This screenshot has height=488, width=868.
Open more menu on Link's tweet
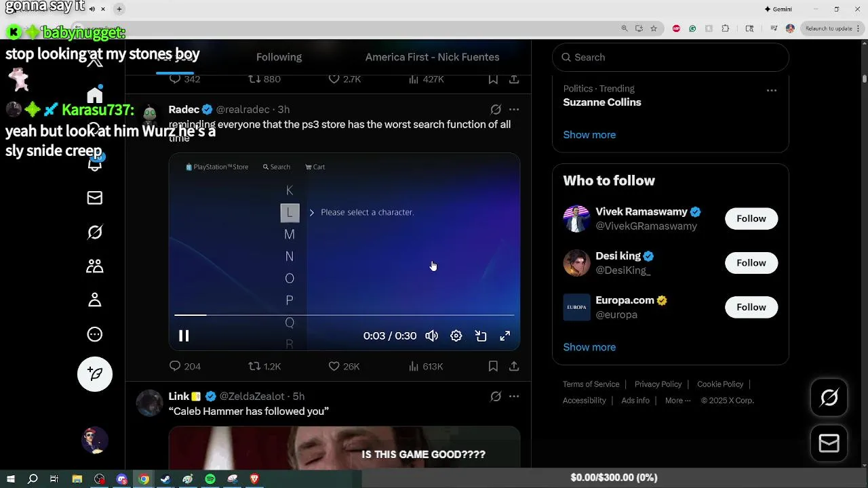[x=514, y=396]
